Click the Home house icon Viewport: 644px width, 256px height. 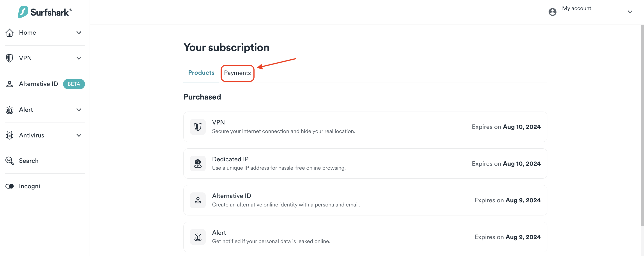(x=9, y=33)
